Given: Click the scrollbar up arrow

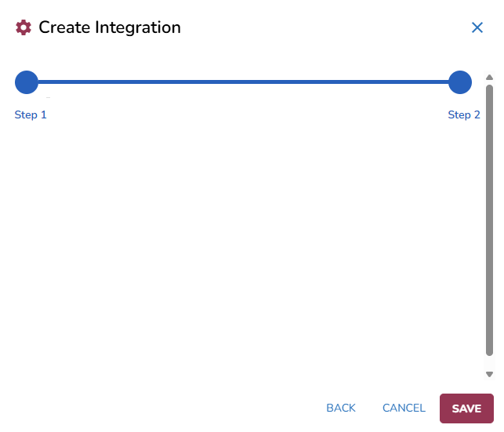Looking at the screenshot, I should pyautogui.click(x=489, y=78).
